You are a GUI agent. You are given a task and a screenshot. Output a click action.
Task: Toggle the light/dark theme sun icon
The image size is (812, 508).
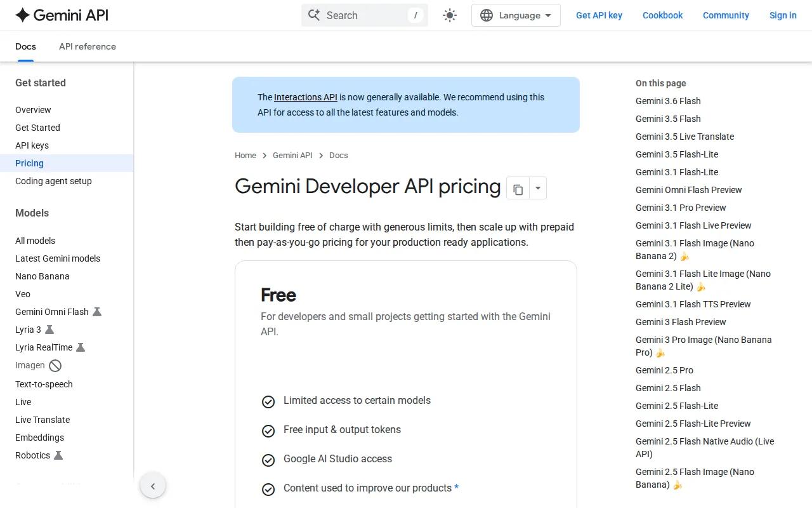pyautogui.click(x=450, y=15)
